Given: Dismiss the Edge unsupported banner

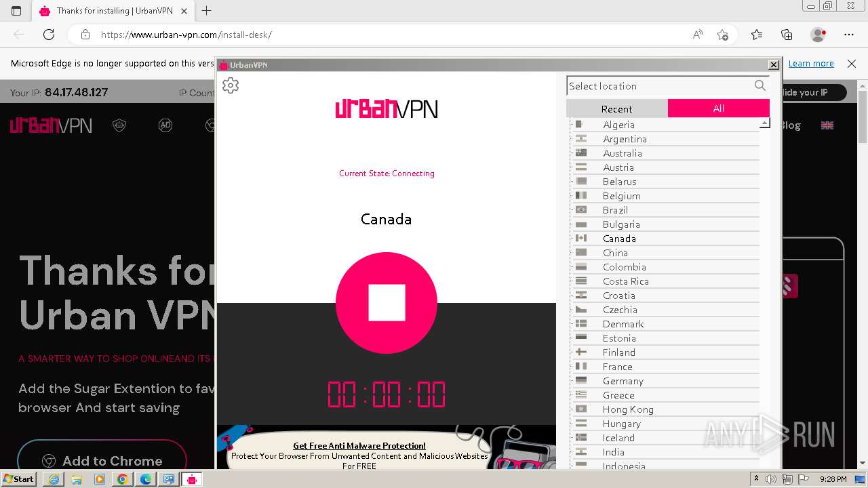Looking at the screenshot, I should click(x=852, y=64).
